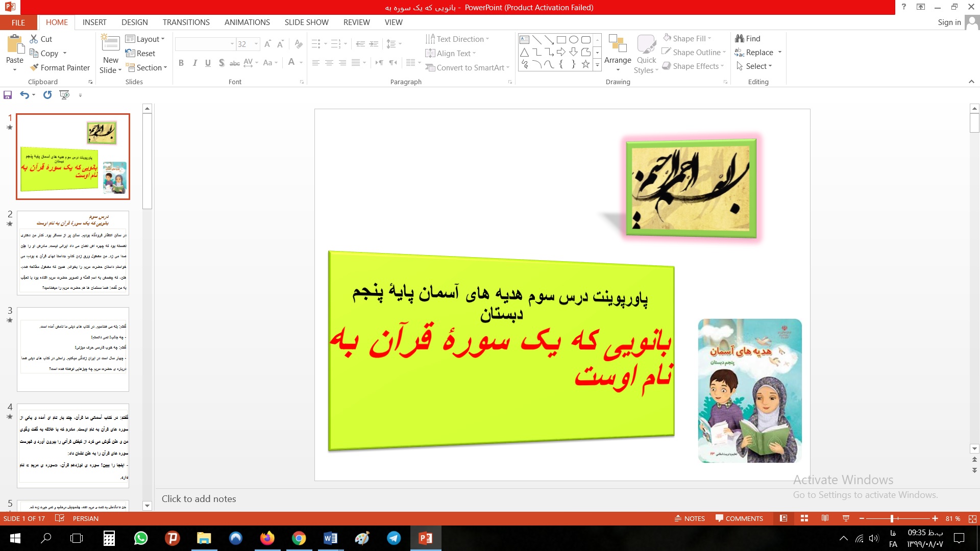Adjust the zoom slider handle

tap(892, 518)
